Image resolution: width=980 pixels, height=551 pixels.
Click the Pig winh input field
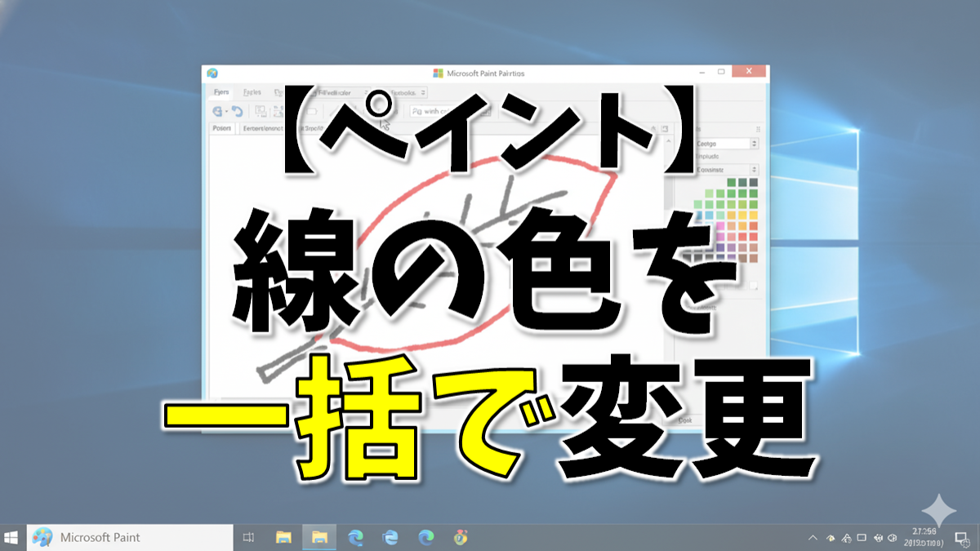[x=441, y=112]
